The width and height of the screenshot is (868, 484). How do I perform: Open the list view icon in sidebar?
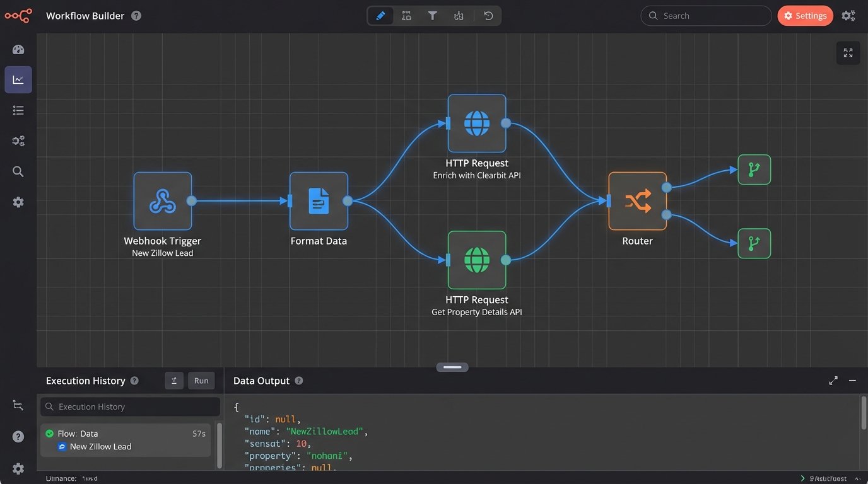[x=18, y=110]
